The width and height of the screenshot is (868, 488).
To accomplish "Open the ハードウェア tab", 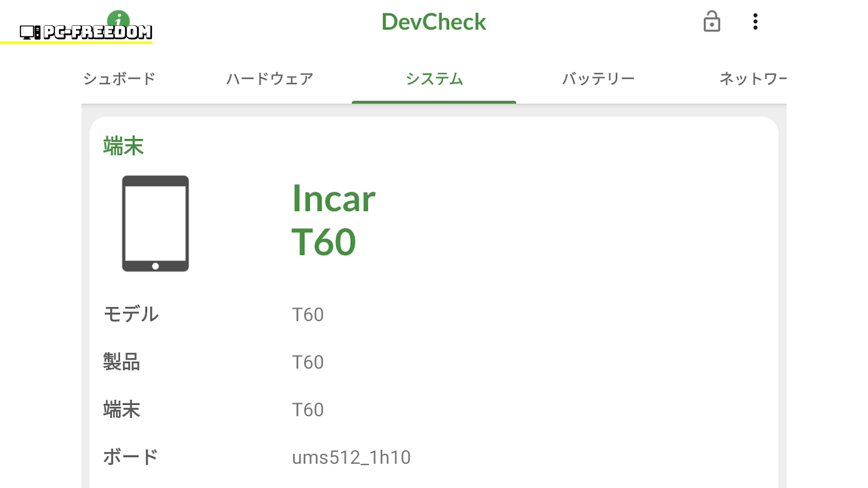I will click(269, 79).
